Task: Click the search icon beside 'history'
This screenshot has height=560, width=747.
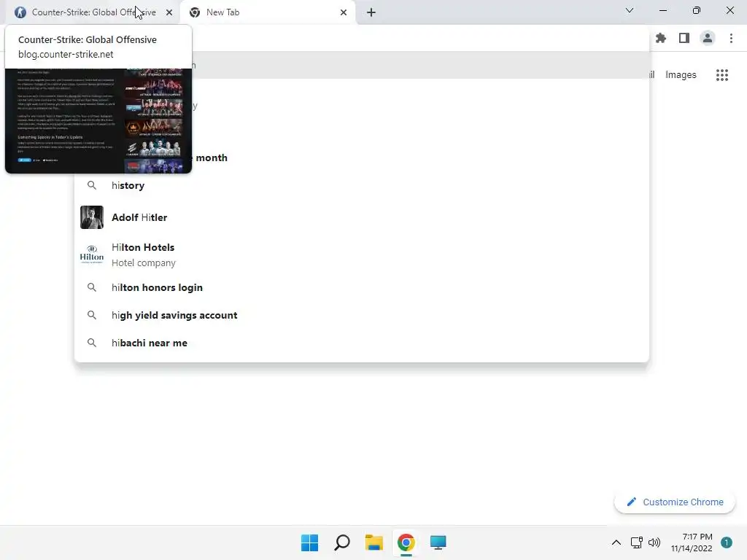Action: (x=91, y=185)
